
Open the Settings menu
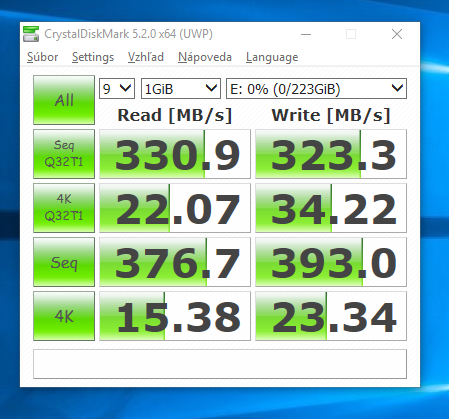tap(93, 57)
